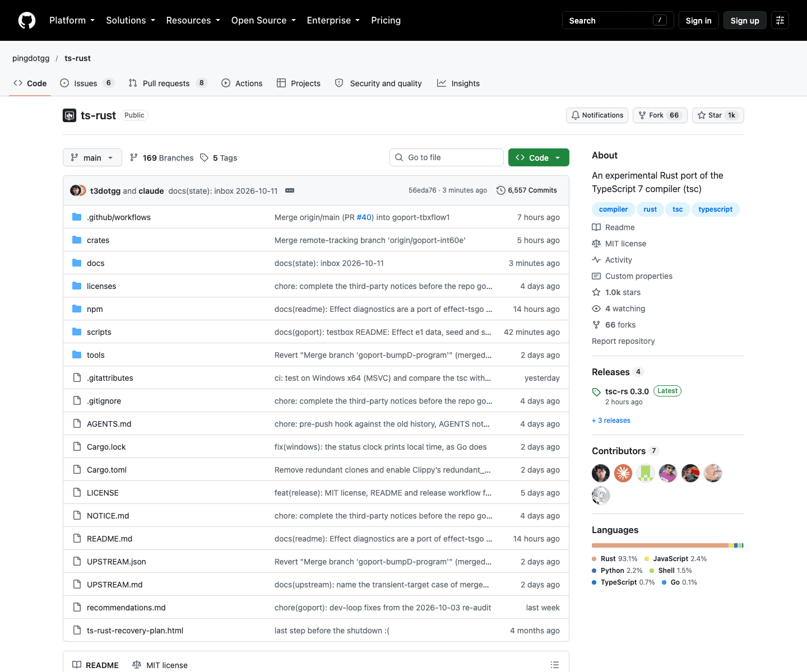Select the Insights tab

(458, 83)
